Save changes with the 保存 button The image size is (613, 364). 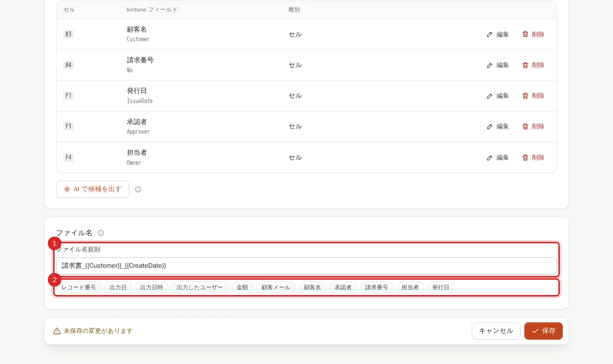pos(544,331)
